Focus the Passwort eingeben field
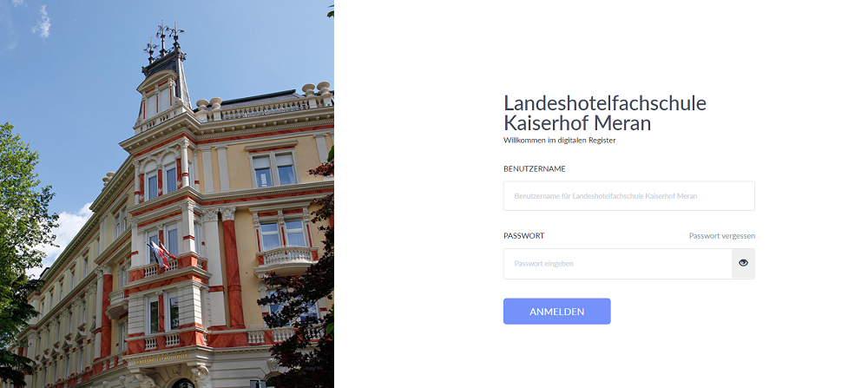The image size is (868, 388). pos(618,264)
